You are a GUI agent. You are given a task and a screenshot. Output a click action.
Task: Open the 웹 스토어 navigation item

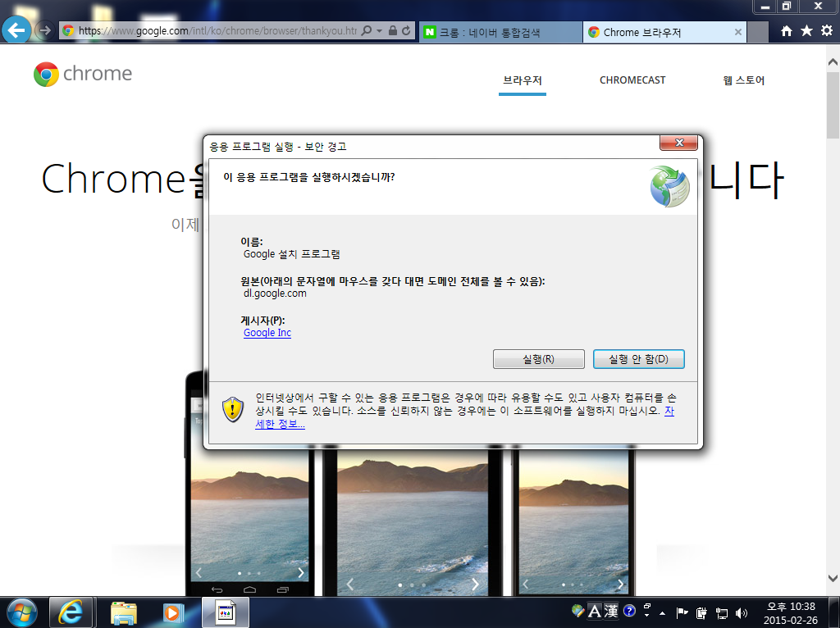743,80
